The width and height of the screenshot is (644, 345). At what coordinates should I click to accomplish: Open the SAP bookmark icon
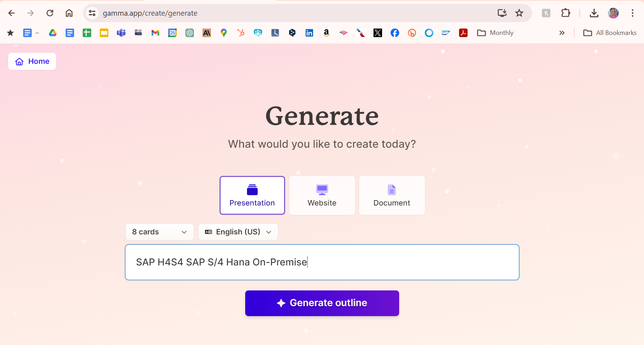pyautogui.click(x=446, y=33)
